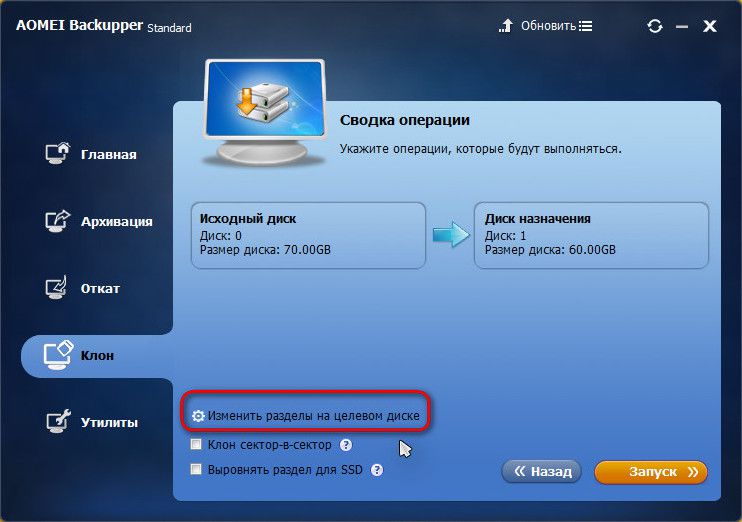The height and width of the screenshot is (522, 742).
Task: Select the Клон clone icon
Action: coord(59,355)
